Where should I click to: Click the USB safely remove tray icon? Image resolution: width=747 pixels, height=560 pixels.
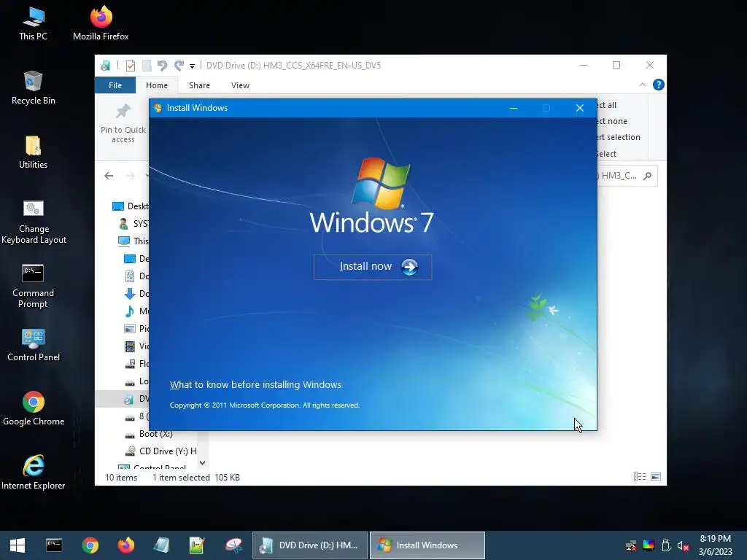666,545
